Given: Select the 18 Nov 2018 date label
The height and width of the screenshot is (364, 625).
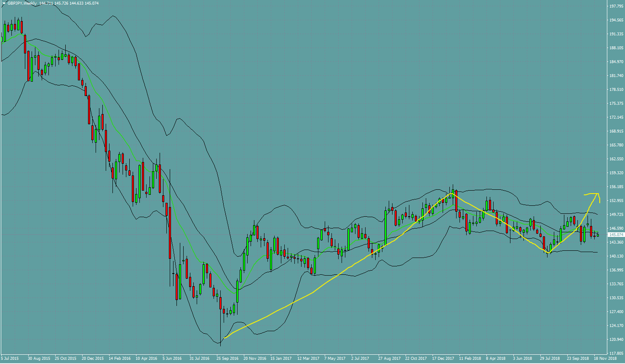Looking at the screenshot, I should (605, 359).
